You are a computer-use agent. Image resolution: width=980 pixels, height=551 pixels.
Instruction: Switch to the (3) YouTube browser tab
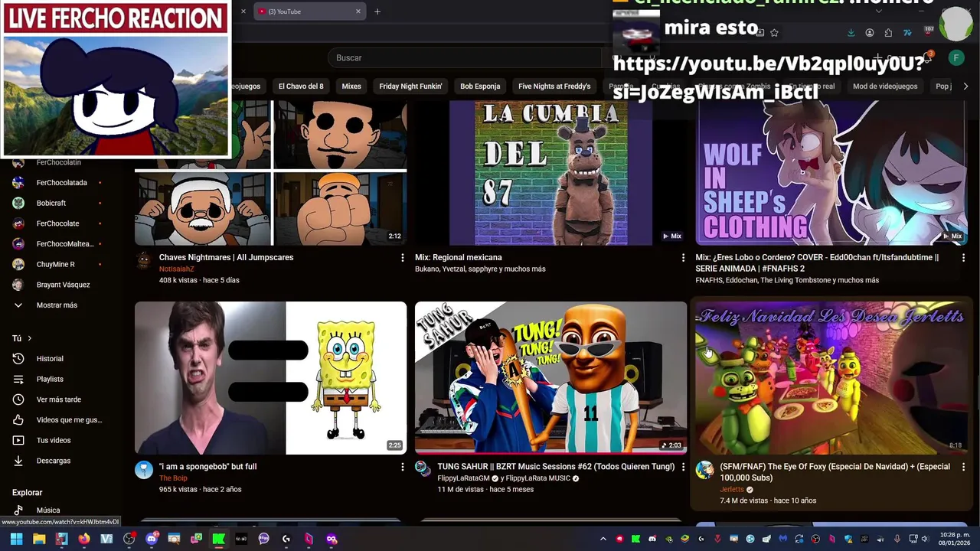pyautogui.click(x=310, y=11)
